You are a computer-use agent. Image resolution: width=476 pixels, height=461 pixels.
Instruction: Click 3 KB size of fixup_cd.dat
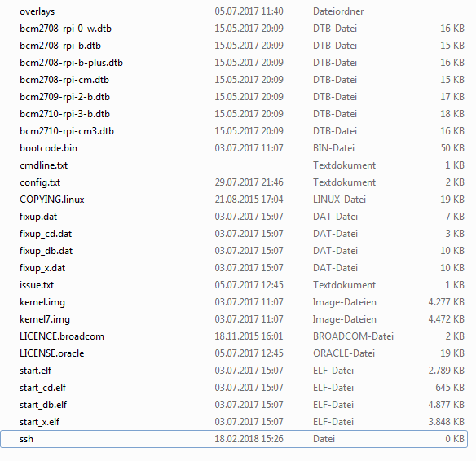coord(455,234)
